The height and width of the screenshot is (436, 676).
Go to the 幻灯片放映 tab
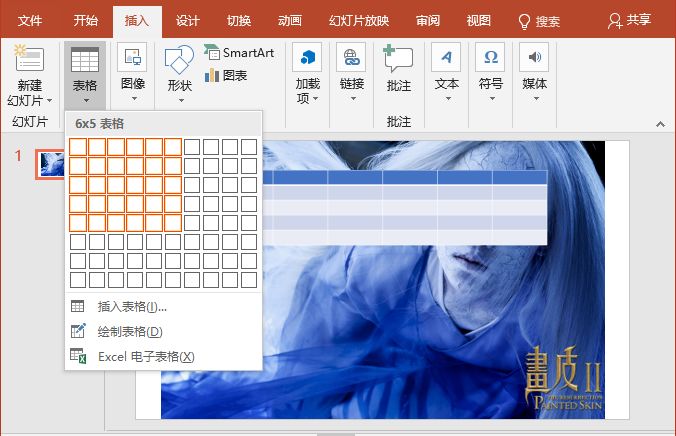tap(359, 20)
